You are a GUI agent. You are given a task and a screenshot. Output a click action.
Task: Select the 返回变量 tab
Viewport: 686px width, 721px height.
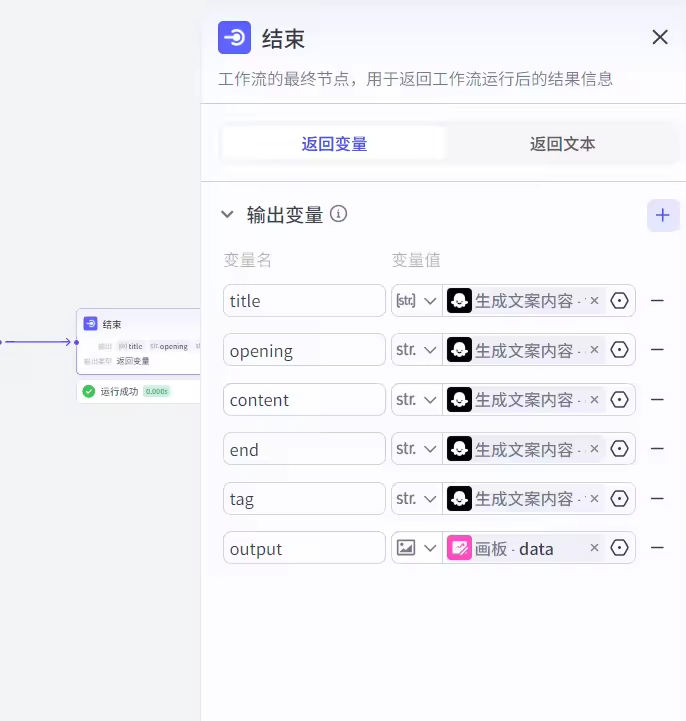pyautogui.click(x=334, y=144)
